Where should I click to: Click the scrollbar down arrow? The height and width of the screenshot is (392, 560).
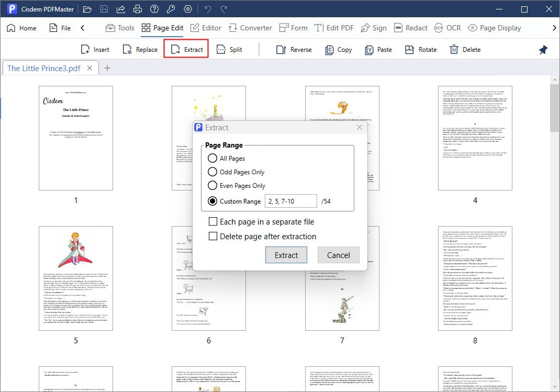click(x=555, y=387)
